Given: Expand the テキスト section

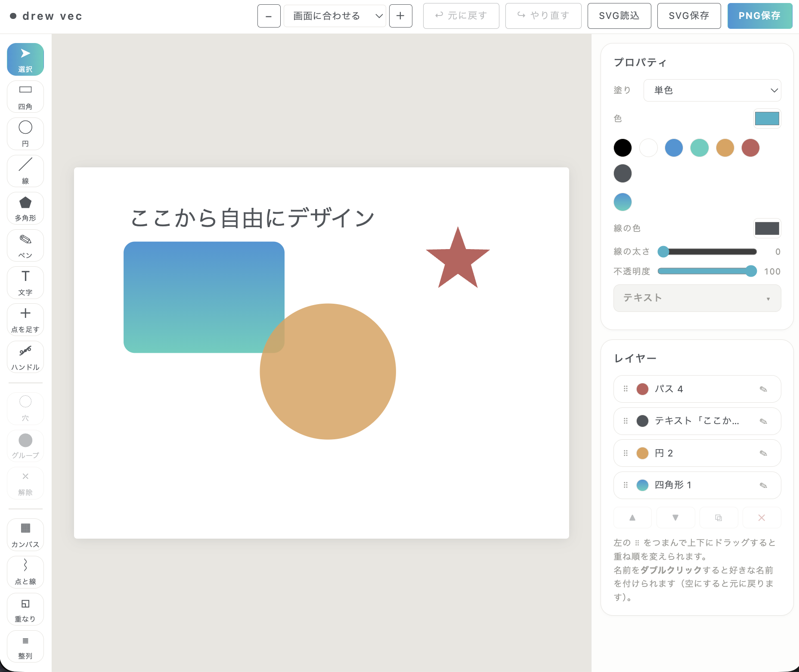Looking at the screenshot, I should click(x=697, y=298).
